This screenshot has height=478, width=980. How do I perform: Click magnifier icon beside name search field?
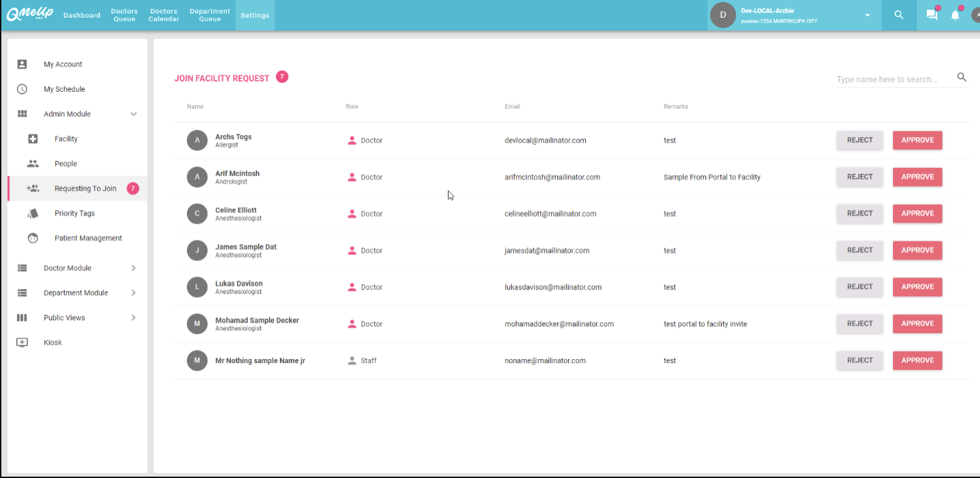coord(962,78)
